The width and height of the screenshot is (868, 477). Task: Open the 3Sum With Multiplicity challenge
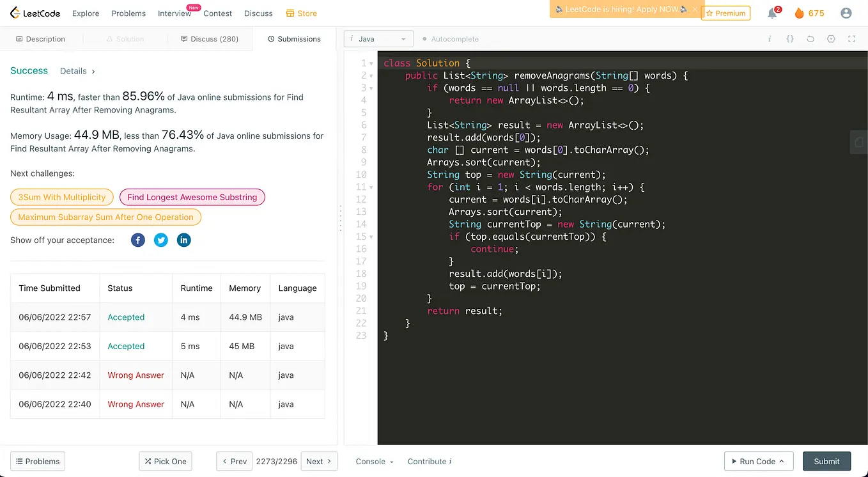coord(62,197)
